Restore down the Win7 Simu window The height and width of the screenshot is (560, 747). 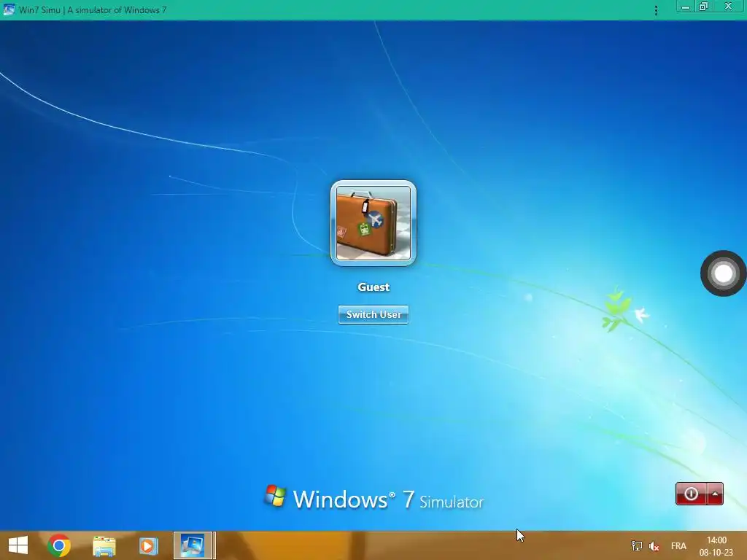704,7
